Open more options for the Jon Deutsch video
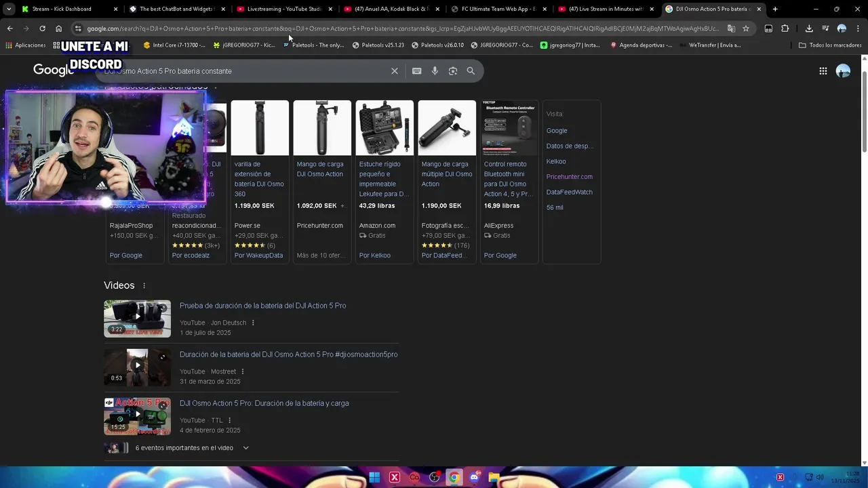The image size is (868, 488). [253, 323]
